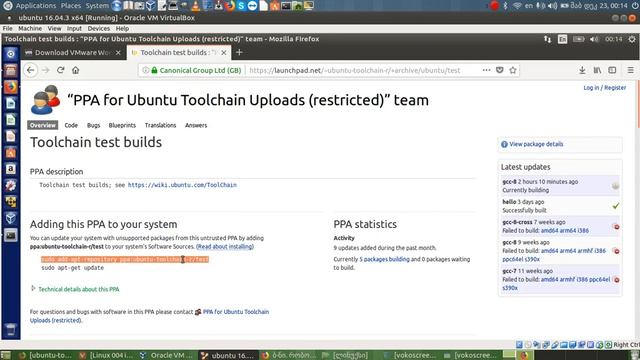Image resolution: width=640 pixels, height=360 pixels.
Task: Open 5 packages building link
Action: (x=384, y=259)
